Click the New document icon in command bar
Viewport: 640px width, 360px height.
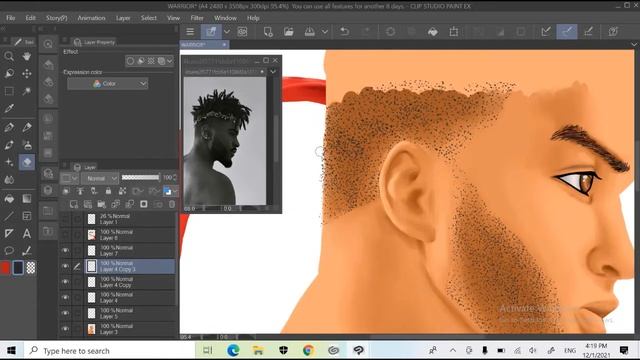point(268,31)
